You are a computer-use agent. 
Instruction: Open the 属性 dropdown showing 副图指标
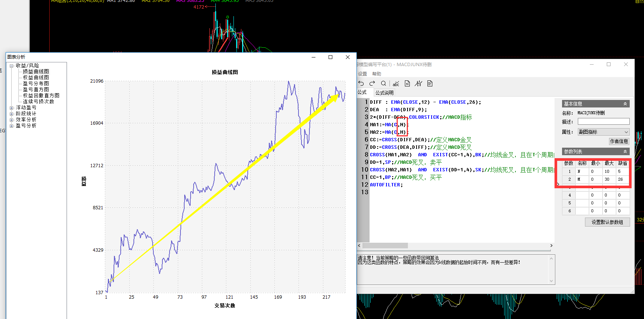(603, 132)
